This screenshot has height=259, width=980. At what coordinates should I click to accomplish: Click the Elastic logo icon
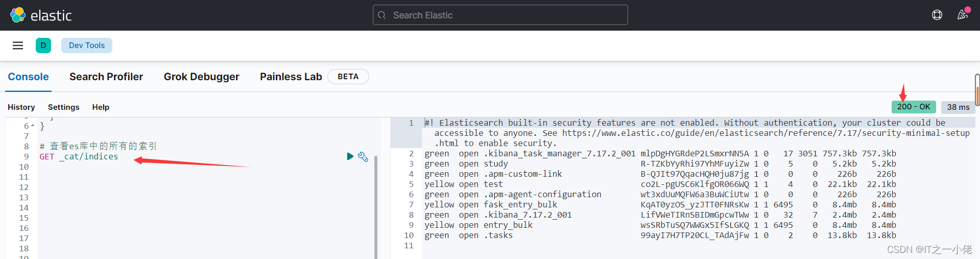[x=18, y=15]
